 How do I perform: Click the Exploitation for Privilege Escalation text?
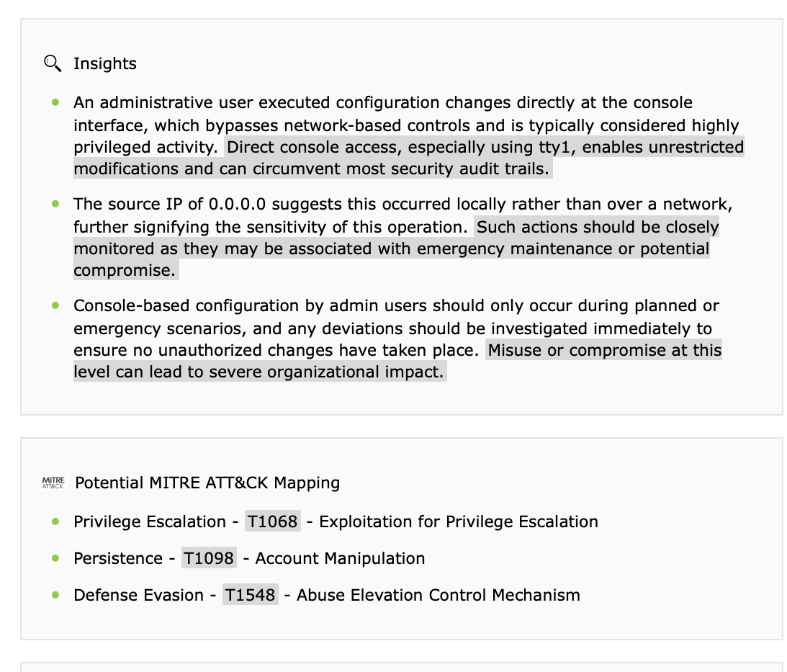click(458, 521)
